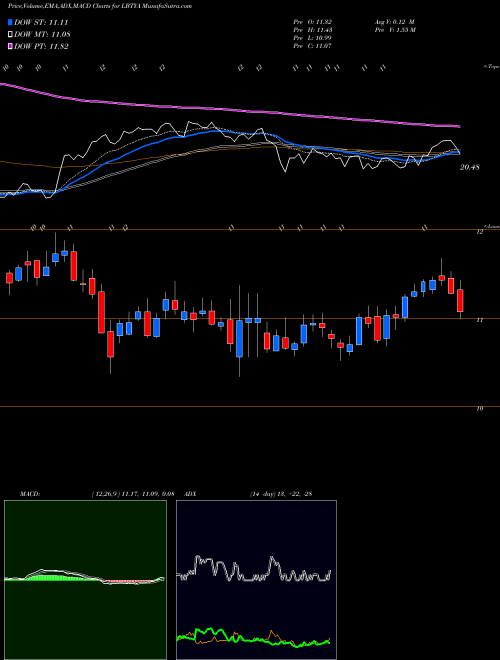The image size is (500, 660).
Task: Click the chart title mentioning LBTYA MunafaSutra.com
Action: pos(100,6)
